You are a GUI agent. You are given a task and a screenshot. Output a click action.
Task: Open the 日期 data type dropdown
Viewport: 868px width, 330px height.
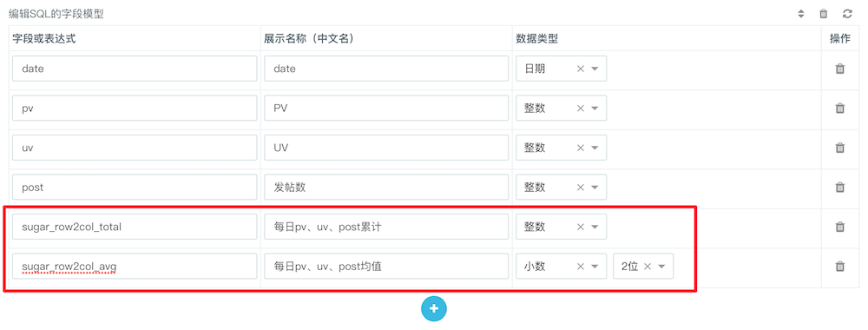click(595, 69)
